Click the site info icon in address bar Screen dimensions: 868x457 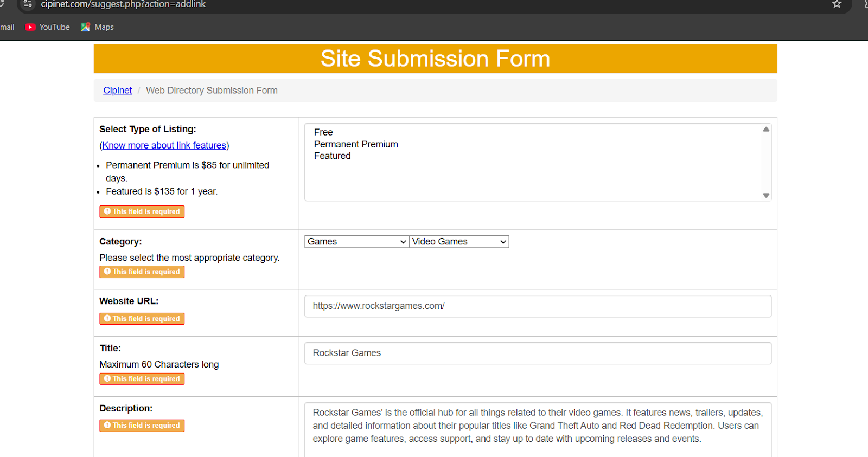tap(28, 4)
